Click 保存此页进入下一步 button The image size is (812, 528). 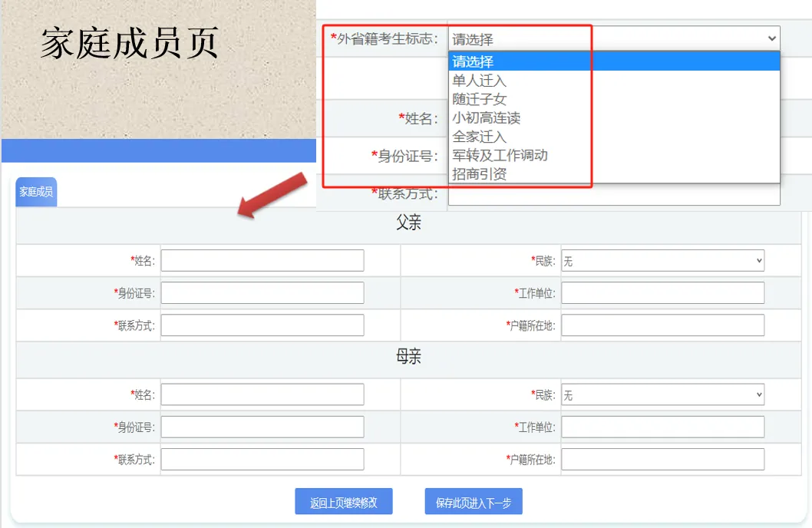coord(473,501)
